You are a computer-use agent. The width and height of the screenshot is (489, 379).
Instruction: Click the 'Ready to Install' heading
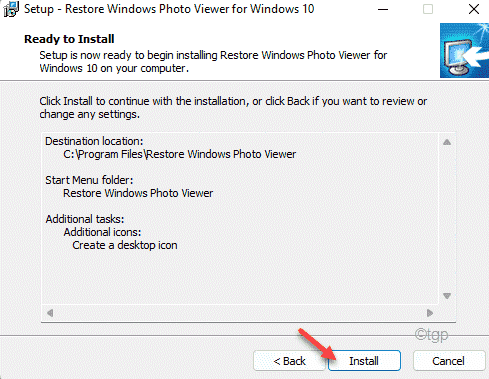[x=69, y=39]
